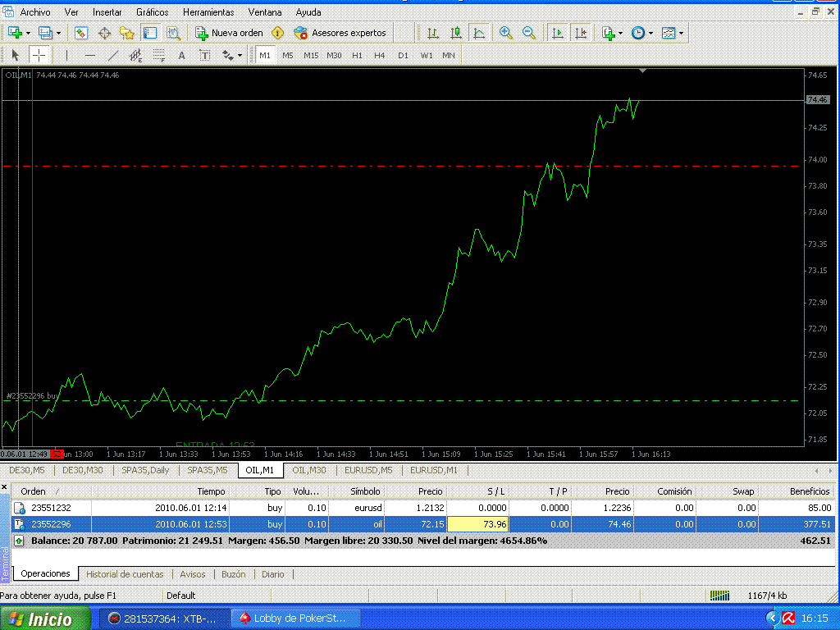Image resolution: width=840 pixels, height=630 pixels.
Task: Switch chart to candlestick mode
Action: click(456, 33)
